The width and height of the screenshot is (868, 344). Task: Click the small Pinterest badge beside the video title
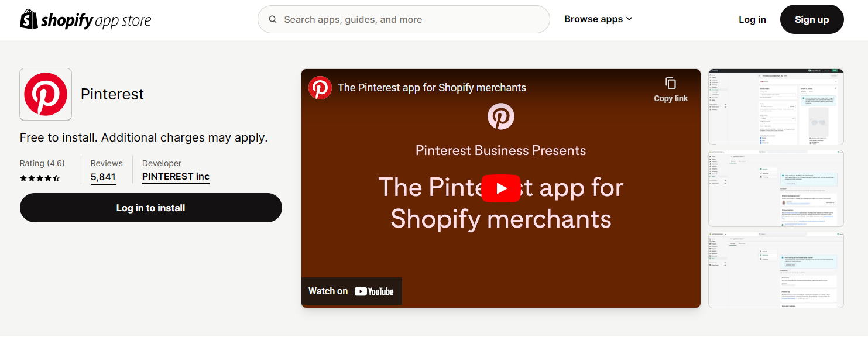tap(320, 87)
